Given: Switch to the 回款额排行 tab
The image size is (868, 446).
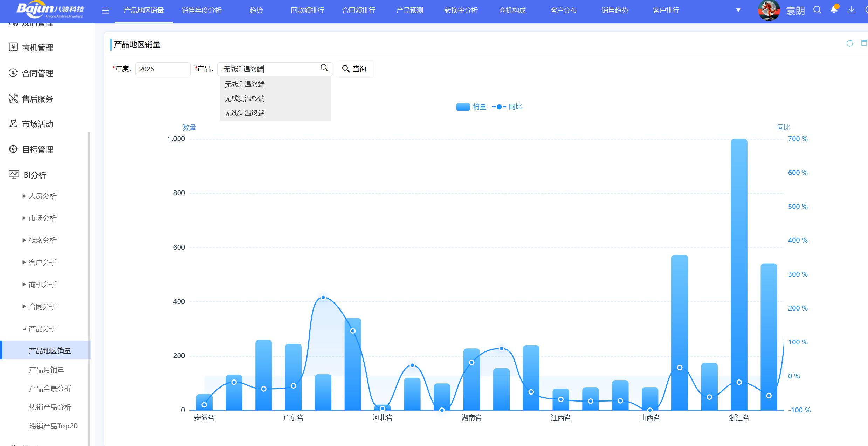Looking at the screenshot, I should pyautogui.click(x=307, y=11).
